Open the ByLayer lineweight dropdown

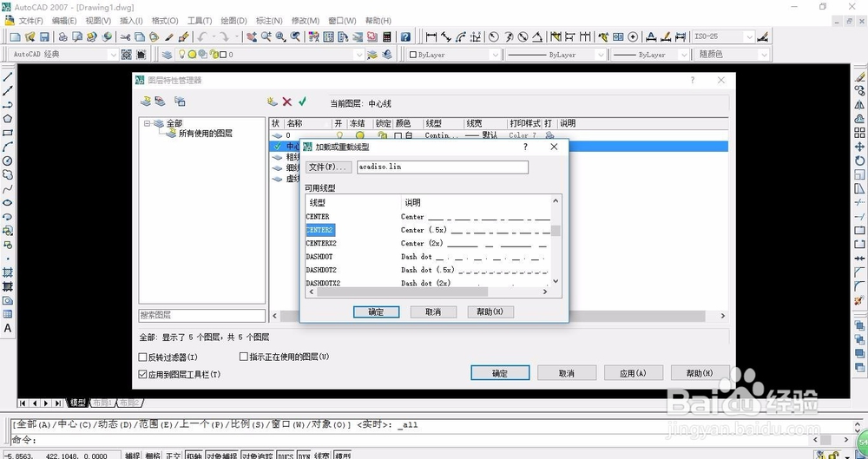[684, 55]
